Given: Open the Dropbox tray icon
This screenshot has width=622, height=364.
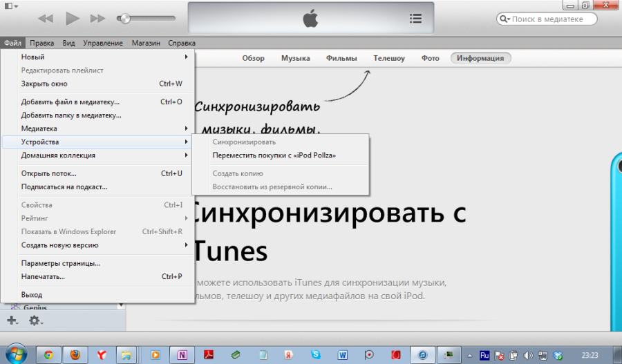Looking at the screenshot, I should 558,356.
